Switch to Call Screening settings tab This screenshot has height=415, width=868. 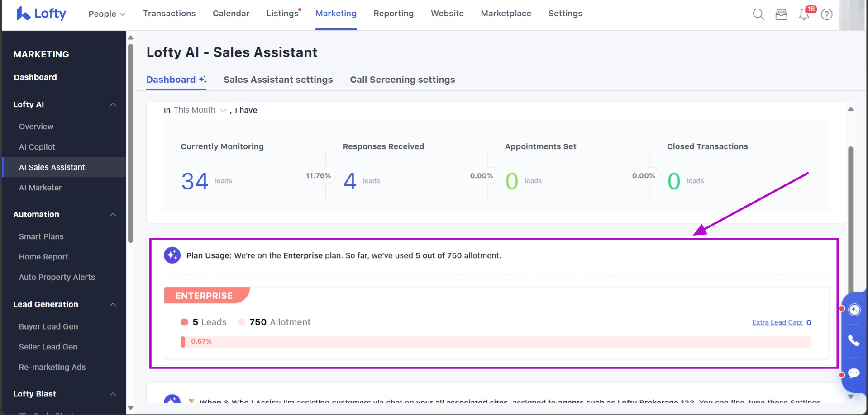tap(402, 80)
